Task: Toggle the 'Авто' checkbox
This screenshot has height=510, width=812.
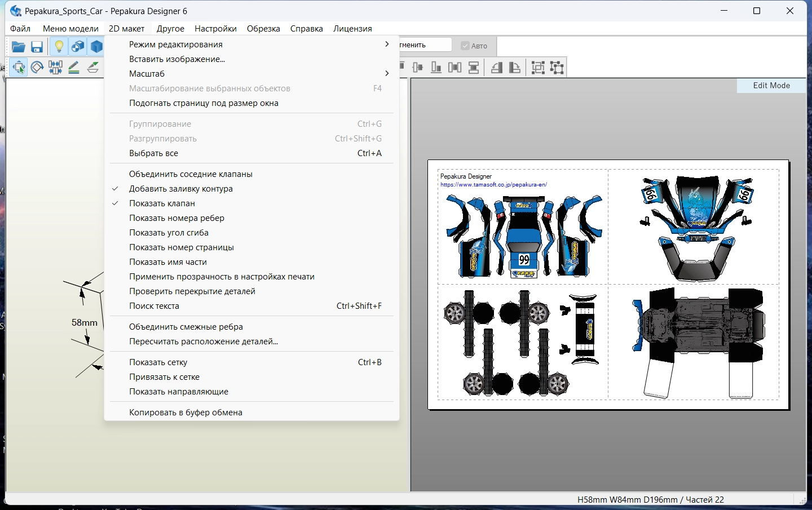Action: coord(465,46)
